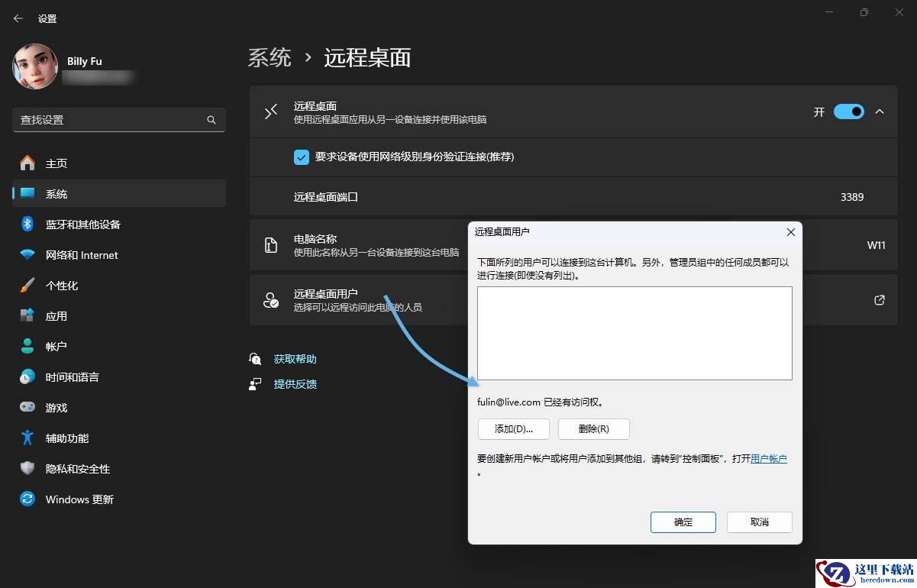
Task: Open external-link icon for 远程桌面用户
Action: point(880,300)
